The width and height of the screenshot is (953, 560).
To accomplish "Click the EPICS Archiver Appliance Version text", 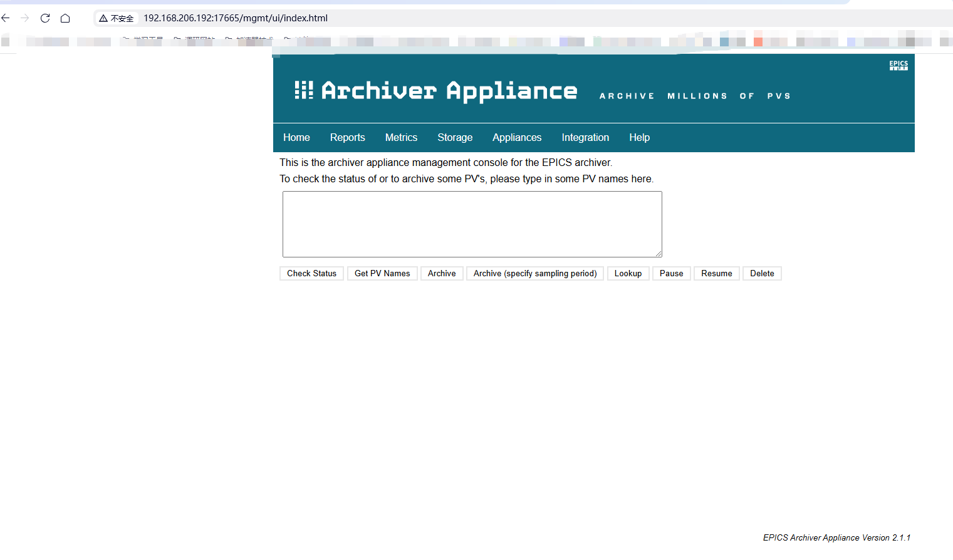I will point(836,537).
